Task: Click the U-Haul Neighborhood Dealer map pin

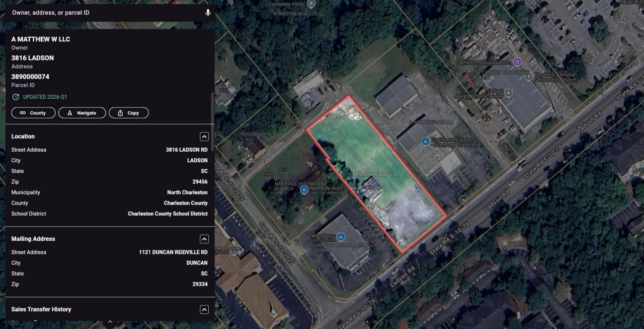Action: point(509,93)
